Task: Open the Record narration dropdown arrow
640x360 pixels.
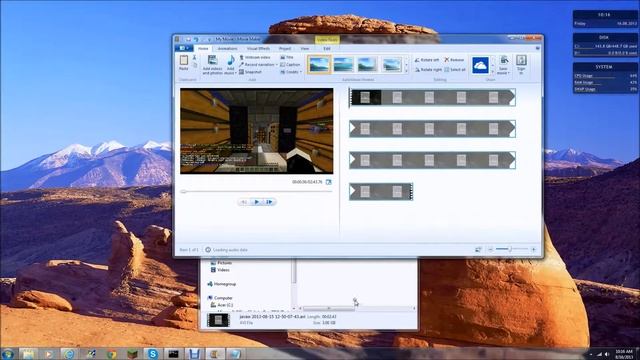Action: (x=276, y=65)
